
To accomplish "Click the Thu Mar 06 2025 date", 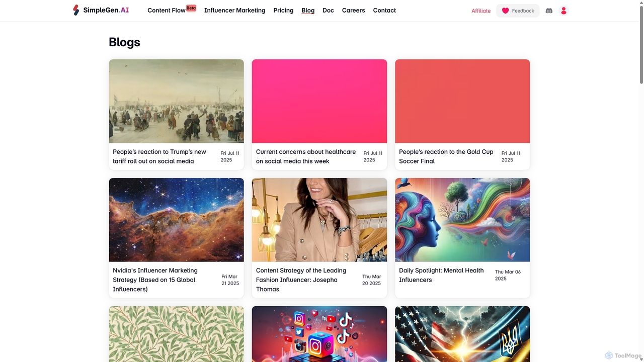I will pos(508,275).
